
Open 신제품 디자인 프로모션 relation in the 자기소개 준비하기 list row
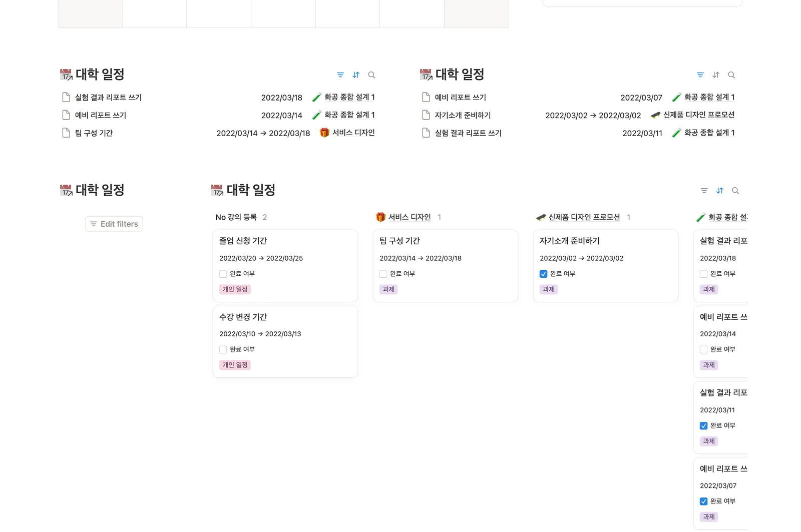tap(693, 115)
